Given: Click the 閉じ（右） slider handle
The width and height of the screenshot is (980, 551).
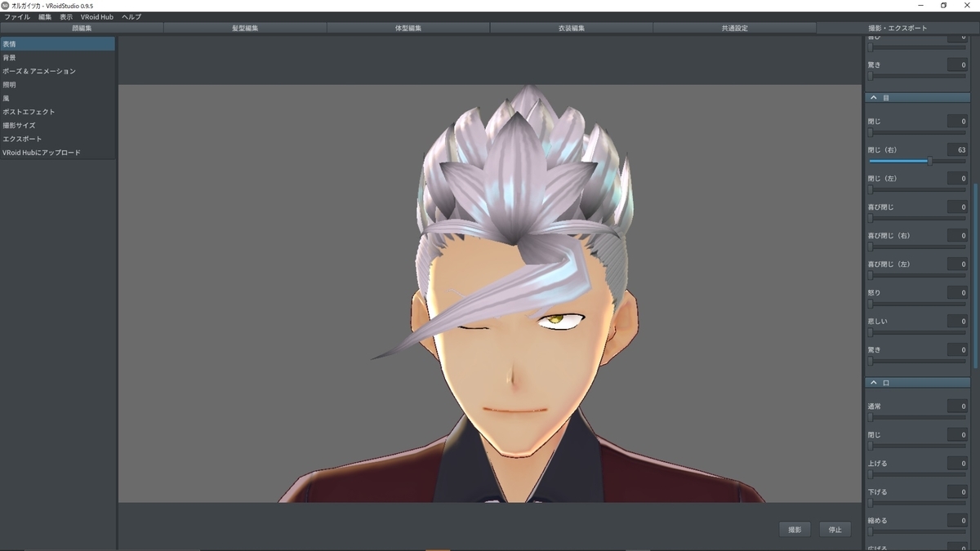Looking at the screenshot, I should tap(930, 161).
